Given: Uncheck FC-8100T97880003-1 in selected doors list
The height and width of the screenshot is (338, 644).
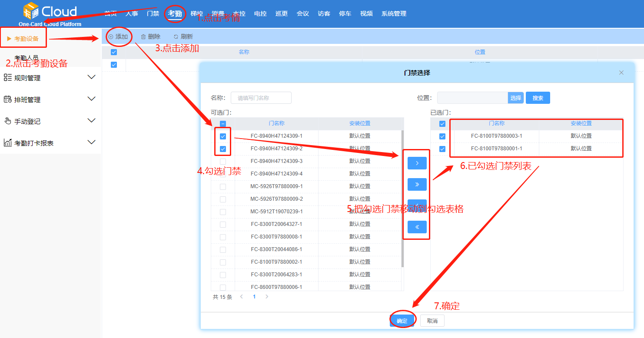Looking at the screenshot, I should point(442,136).
